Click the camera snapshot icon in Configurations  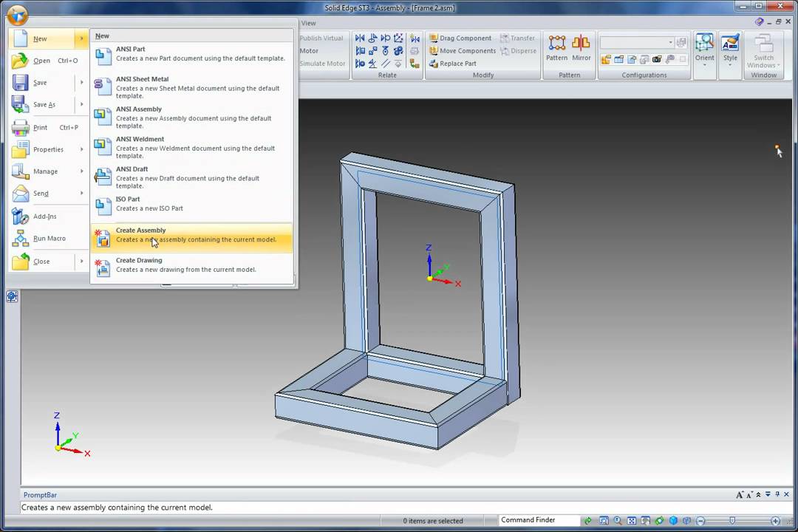click(x=657, y=60)
